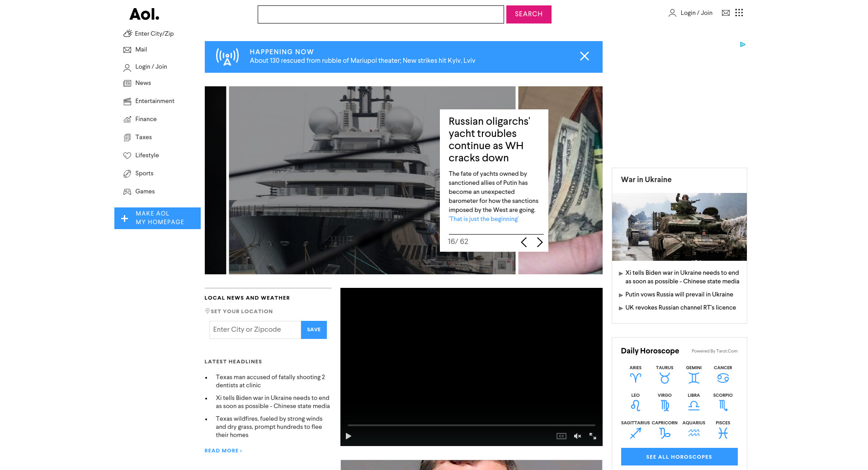Open the header mail envelope icon
Viewport: 868px width, 470px height.
(726, 13)
